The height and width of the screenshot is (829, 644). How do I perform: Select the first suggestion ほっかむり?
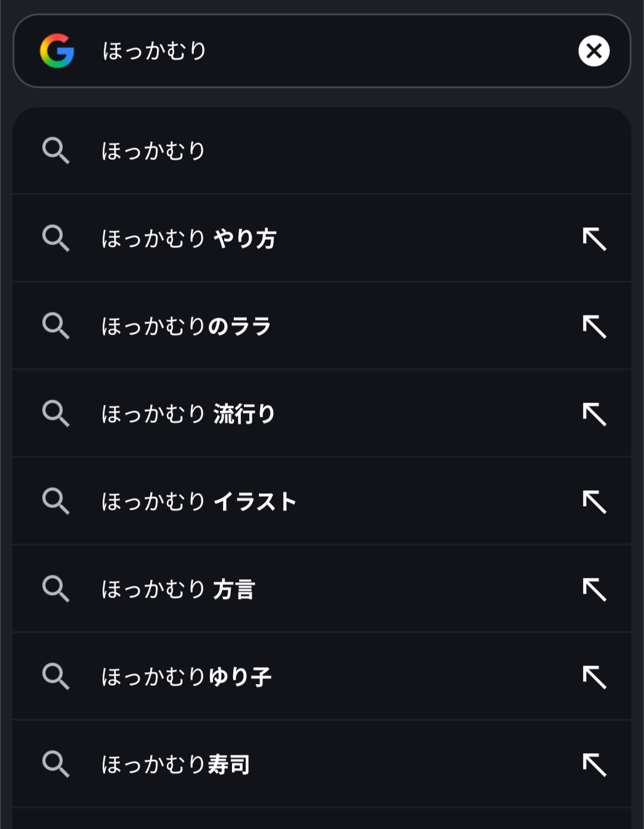pos(154,151)
